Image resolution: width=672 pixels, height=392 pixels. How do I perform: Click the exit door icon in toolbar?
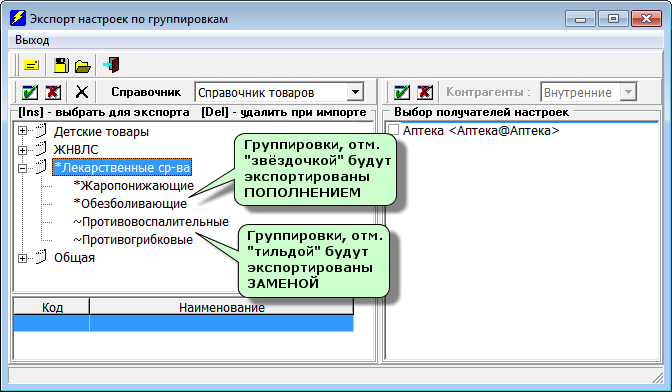[111, 65]
